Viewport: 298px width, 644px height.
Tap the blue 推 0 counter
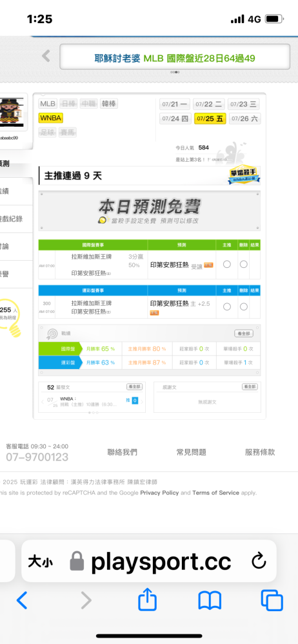point(132,401)
